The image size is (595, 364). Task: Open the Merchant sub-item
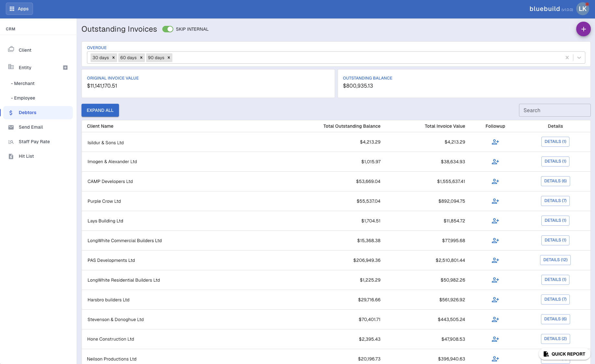coord(23,83)
